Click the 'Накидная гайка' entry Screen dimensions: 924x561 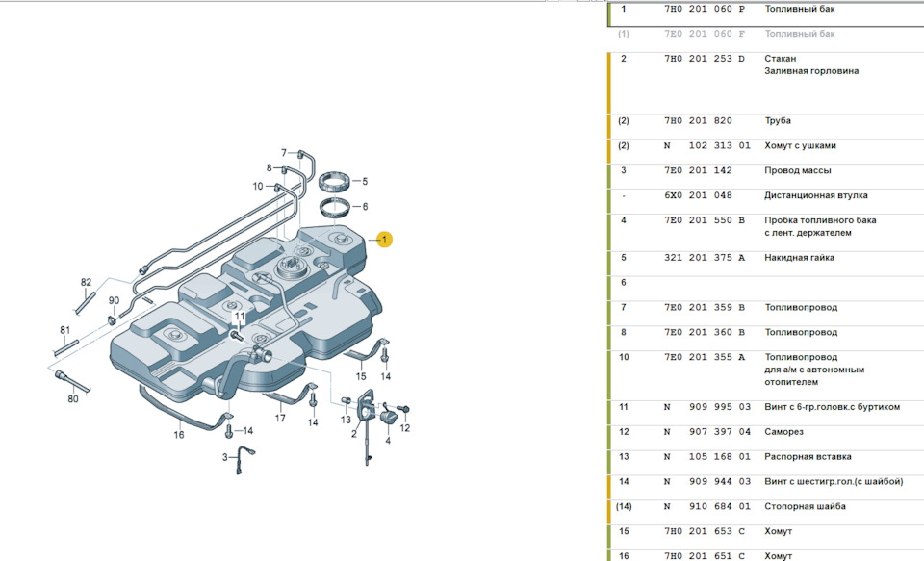(765, 264)
